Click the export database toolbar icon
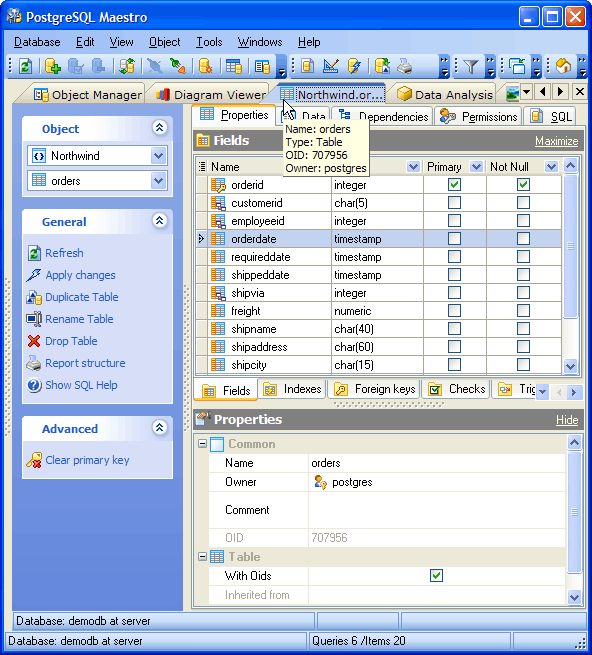592x655 pixels. 382,66
